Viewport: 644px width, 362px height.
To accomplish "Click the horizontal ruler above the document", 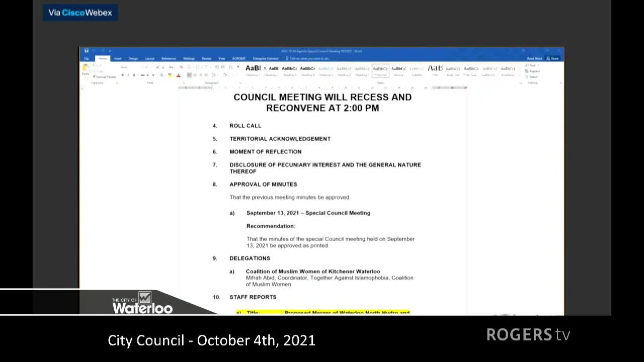I will coord(323,87).
